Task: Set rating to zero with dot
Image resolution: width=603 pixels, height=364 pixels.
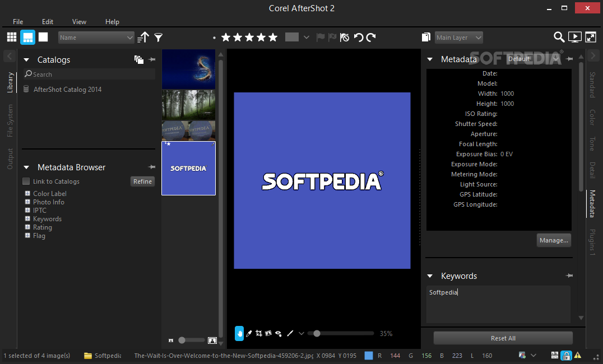Action: tap(214, 38)
